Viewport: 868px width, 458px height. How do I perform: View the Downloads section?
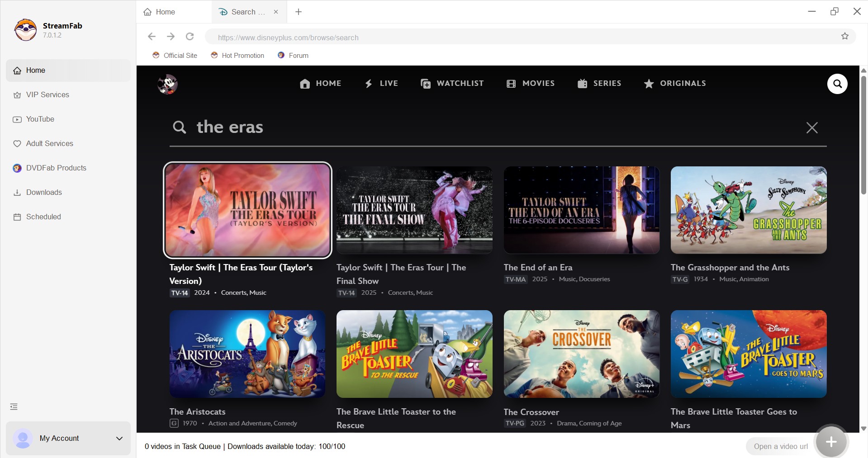[x=44, y=192]
